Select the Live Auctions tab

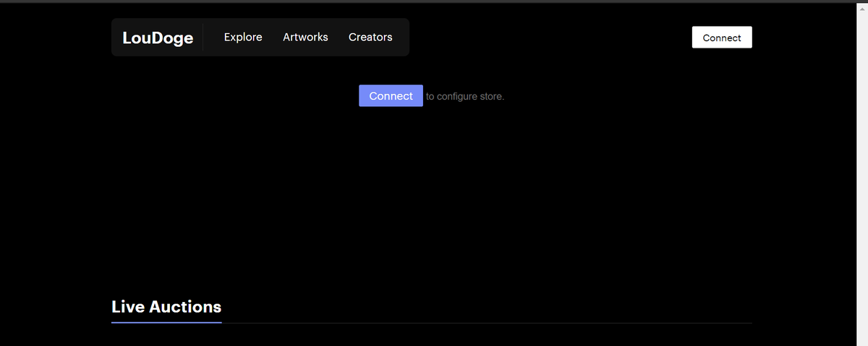tap(166, 307)
